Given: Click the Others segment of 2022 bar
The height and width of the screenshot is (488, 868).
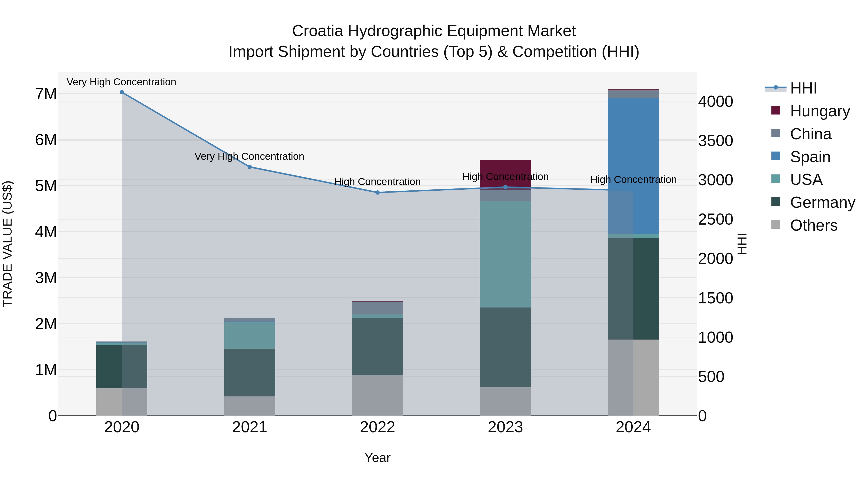Looking at the screenshot, I should coord(377,395).
